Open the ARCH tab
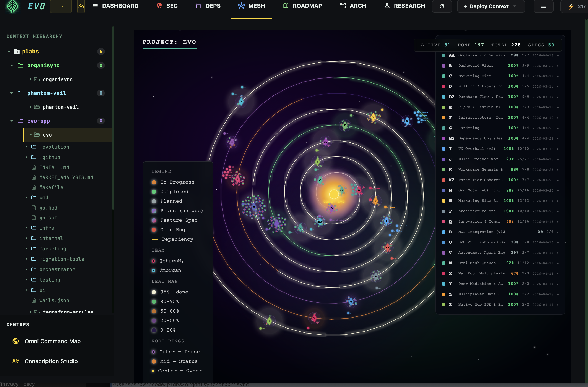The image size is (588, 387). click(x=353, y=6)
